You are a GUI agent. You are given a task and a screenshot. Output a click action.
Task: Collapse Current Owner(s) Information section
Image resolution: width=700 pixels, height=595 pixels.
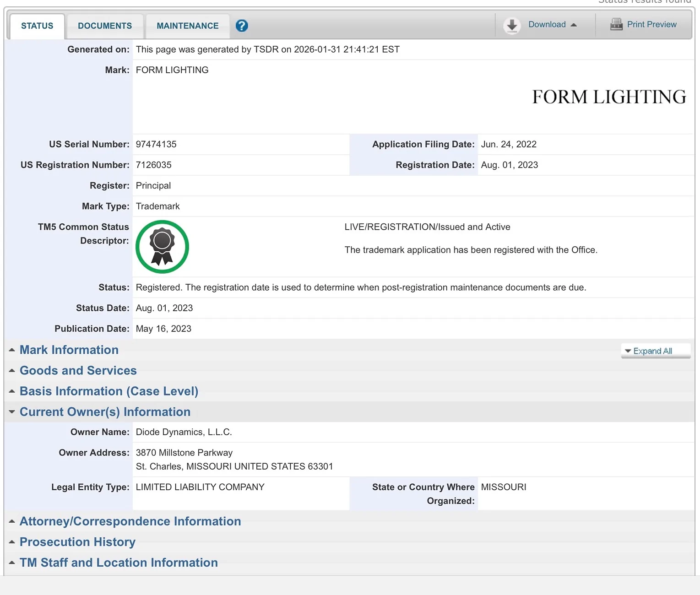[105, 412]
